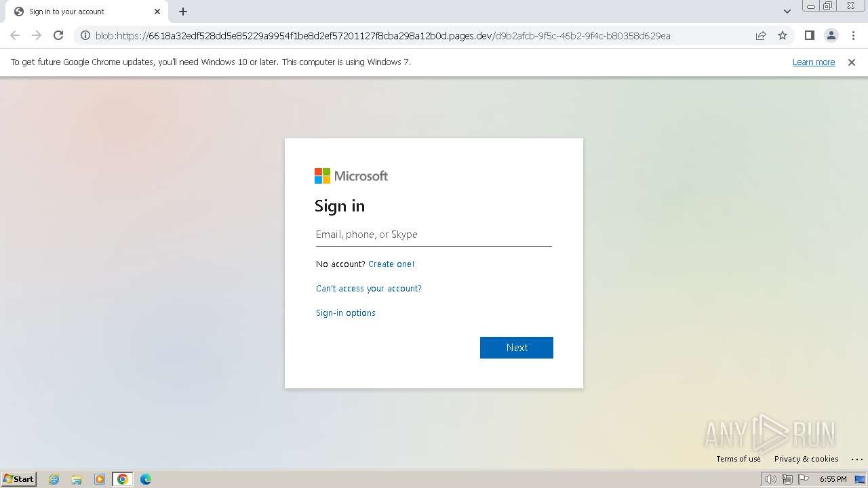Image resolution: width=868 pixels, height=488 pixels.
Task: Launch Internet Explorer from taskbar
Action: point(54,479)
